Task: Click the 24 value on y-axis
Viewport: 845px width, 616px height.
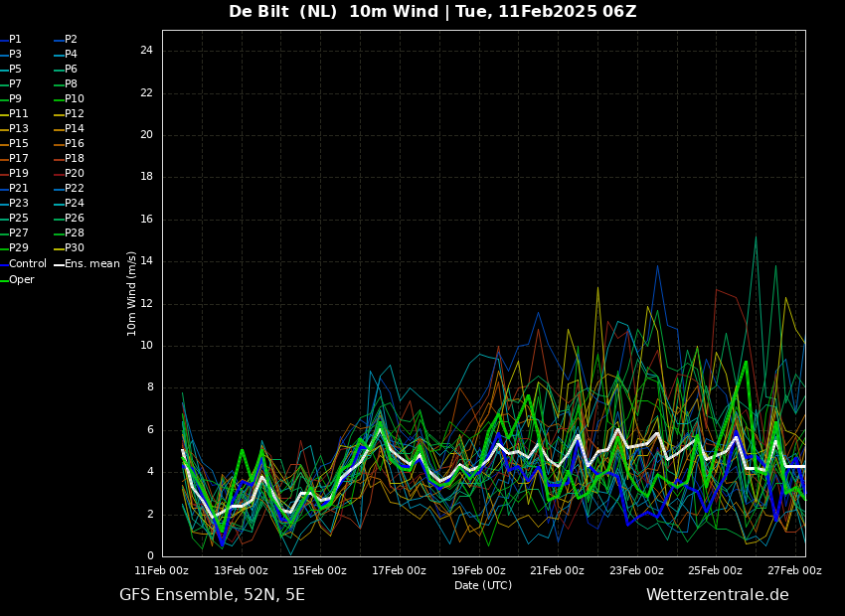Action: pos(146,51)
